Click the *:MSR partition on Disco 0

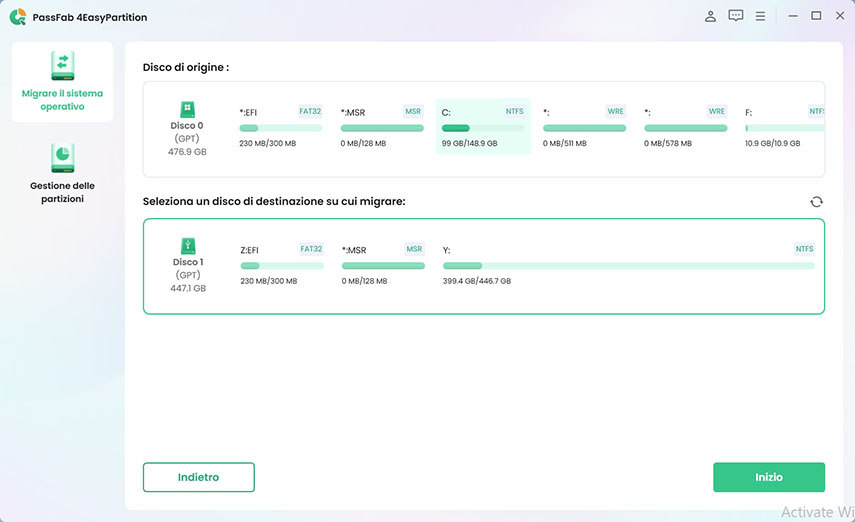382,127
